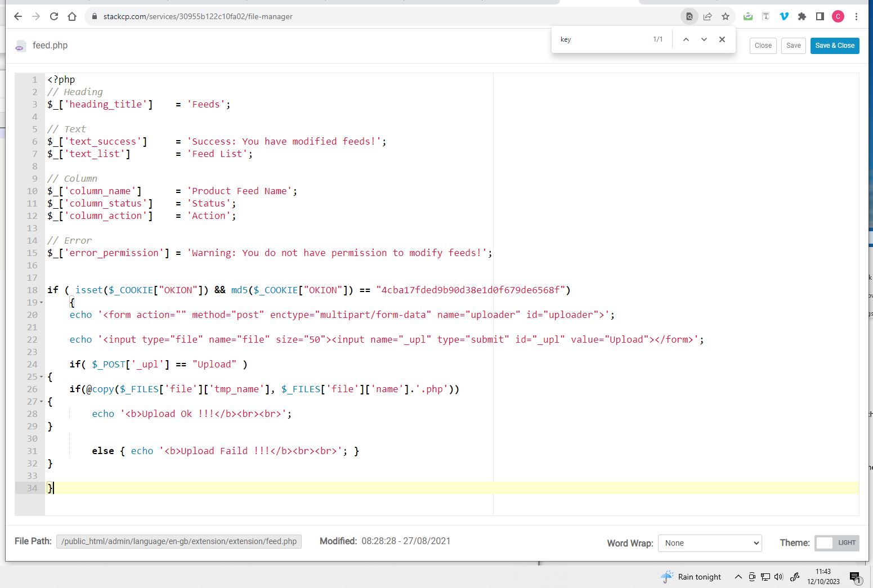The image size is (873, 588).
Task: Open the browser home page
Action: (x=72, y=16)
